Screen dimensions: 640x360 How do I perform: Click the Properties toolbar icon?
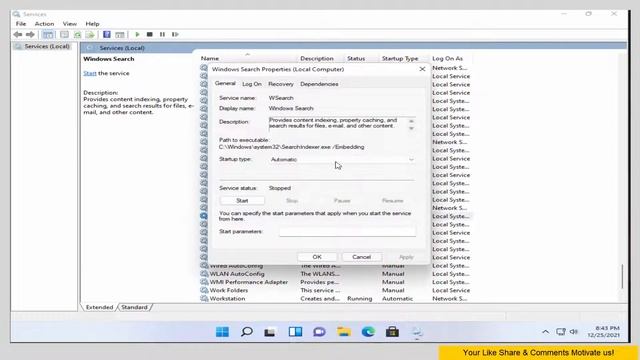tap(120, 35)
